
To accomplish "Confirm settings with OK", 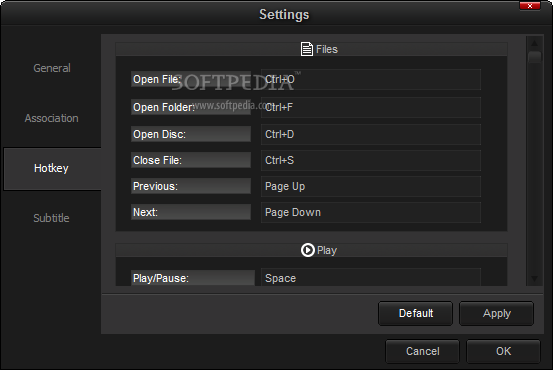I will pyautogui.click(x=503, y=351).
